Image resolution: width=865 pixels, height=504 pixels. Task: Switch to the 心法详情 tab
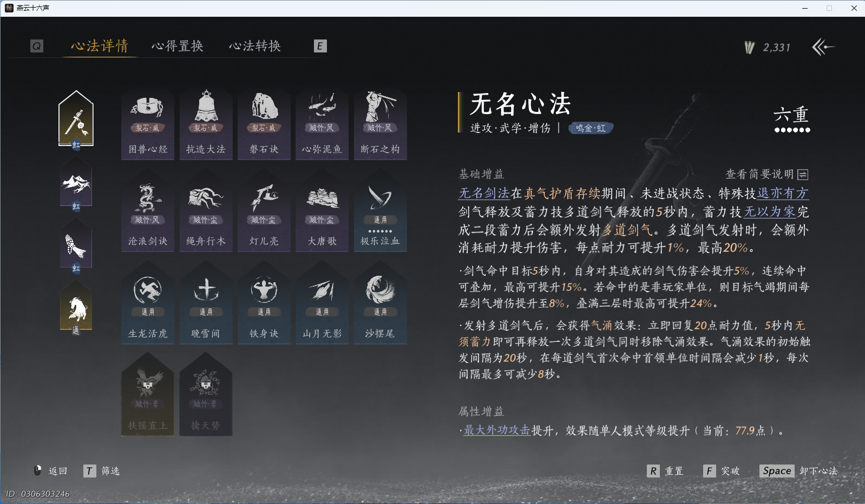[100, 46]
